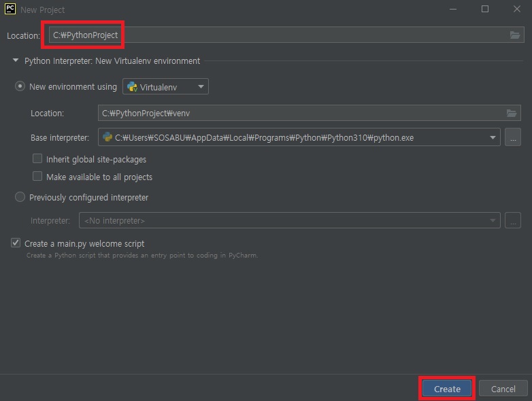Click the Virtualenv Python icon
This screenshot has width=532, height=401.
coord(132,87)
